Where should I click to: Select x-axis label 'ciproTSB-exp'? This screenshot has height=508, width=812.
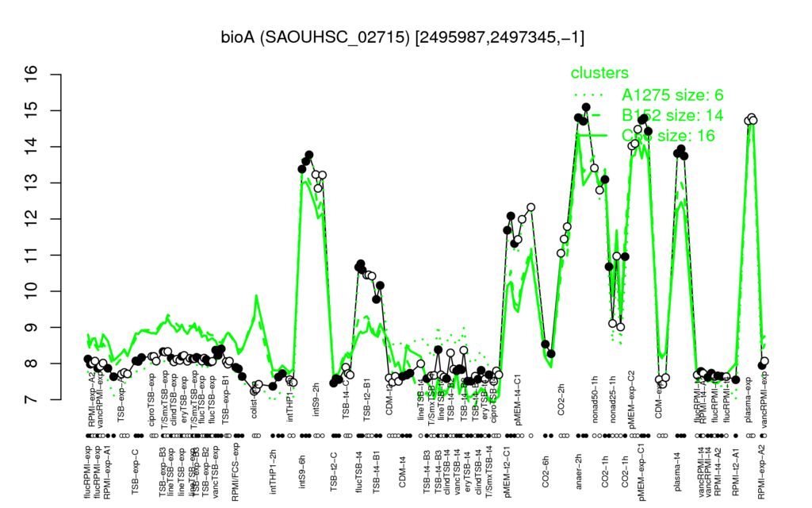pos(152,399)
